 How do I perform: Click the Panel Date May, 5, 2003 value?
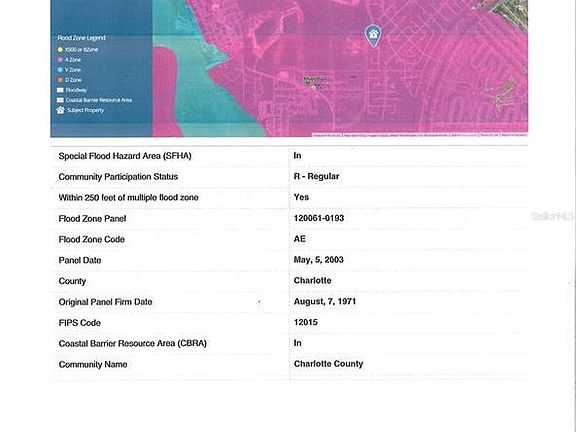(318, 260)
